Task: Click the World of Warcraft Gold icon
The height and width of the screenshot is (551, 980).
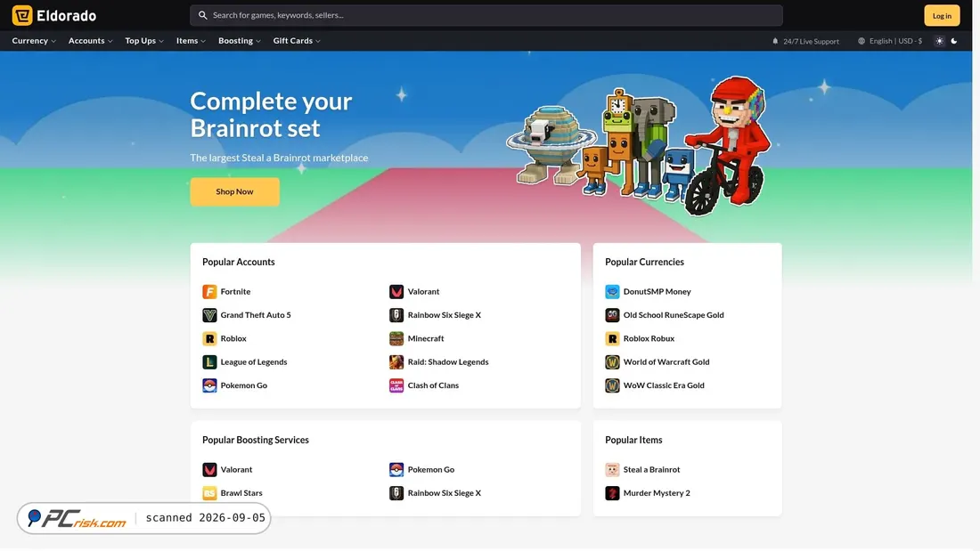Action: [x=612, y=361]
